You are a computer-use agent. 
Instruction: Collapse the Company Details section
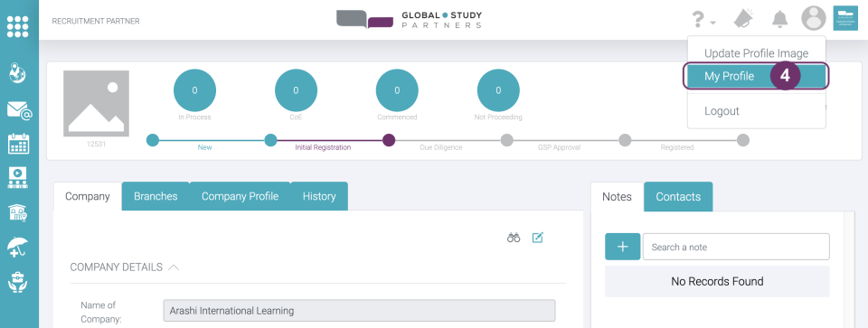coord(174,267)
